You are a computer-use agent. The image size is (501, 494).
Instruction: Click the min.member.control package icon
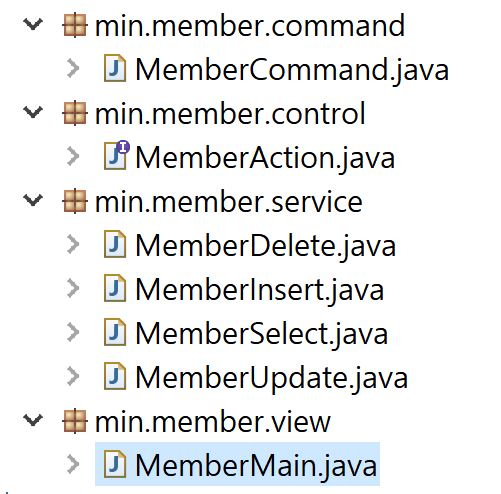click(x=75, y=113)
